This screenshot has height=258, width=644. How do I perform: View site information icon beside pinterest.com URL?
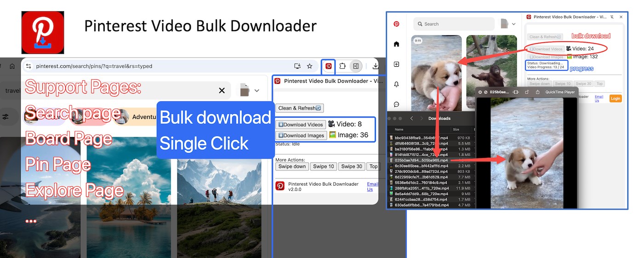tap(29, 66)
